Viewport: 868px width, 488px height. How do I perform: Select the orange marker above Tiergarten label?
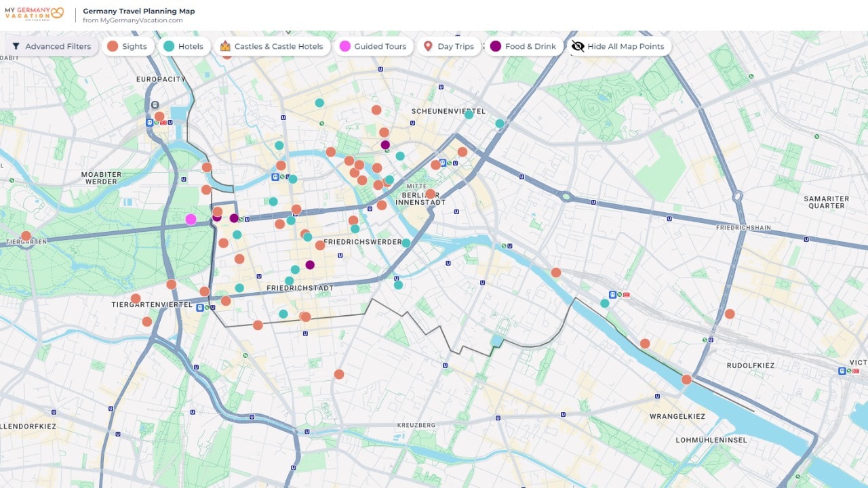[x=26, y=236]
